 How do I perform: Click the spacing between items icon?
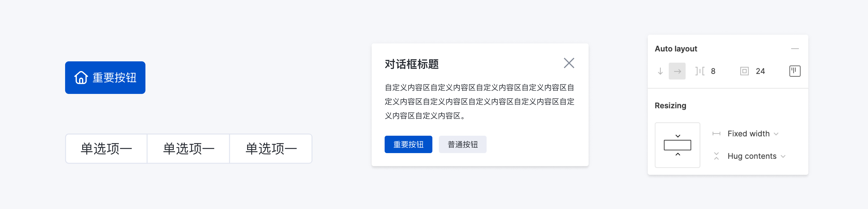pyautogui.click(x=700, y=71)
